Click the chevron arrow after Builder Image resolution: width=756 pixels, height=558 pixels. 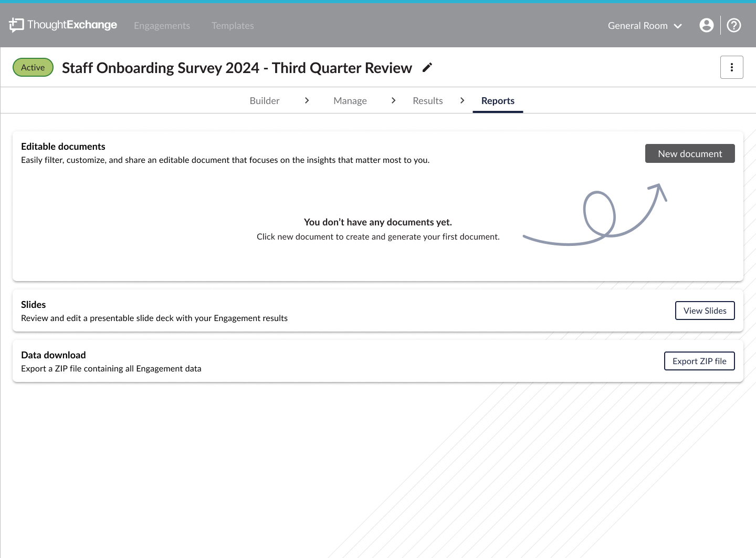coord(307,100)
